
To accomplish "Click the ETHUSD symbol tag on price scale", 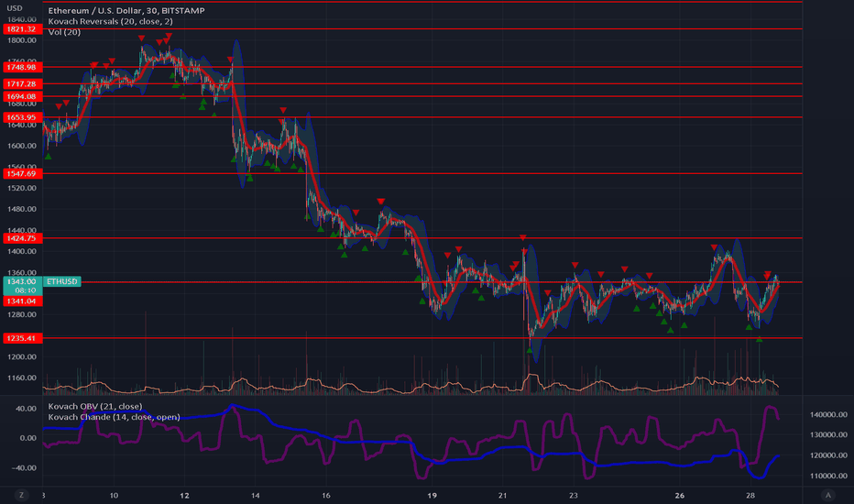I will pos(62,281).
